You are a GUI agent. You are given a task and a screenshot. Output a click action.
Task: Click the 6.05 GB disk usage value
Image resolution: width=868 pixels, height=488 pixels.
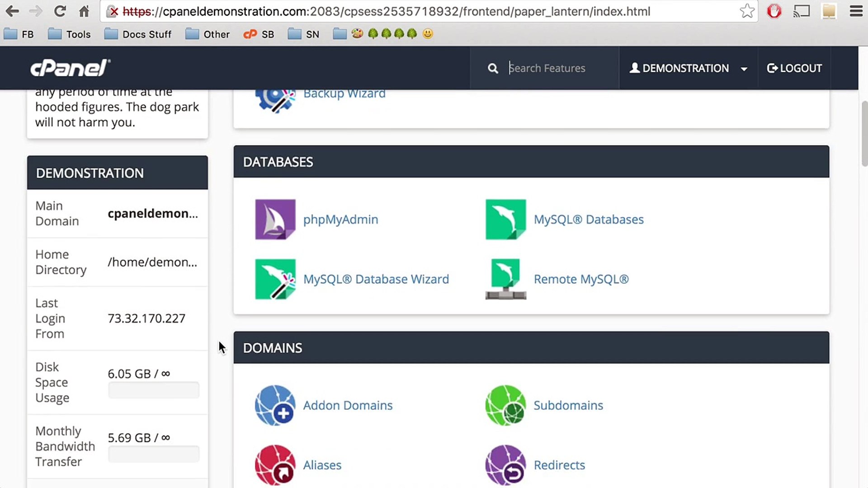(x=139, y=374)
